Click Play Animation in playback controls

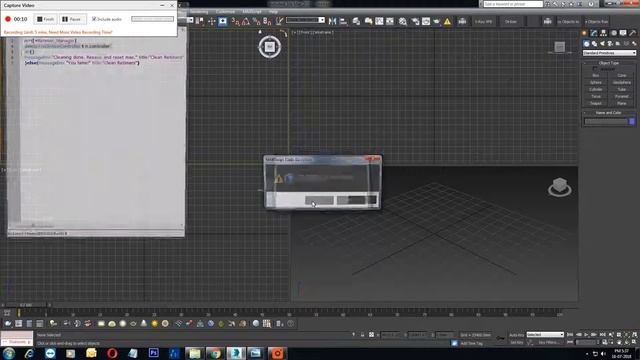586,335
